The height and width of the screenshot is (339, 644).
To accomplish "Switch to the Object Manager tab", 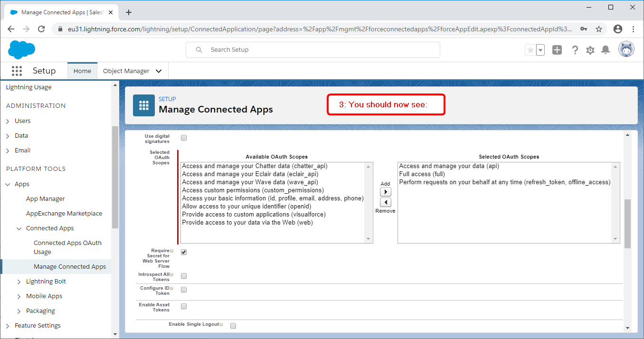I will tap(126, 71).
